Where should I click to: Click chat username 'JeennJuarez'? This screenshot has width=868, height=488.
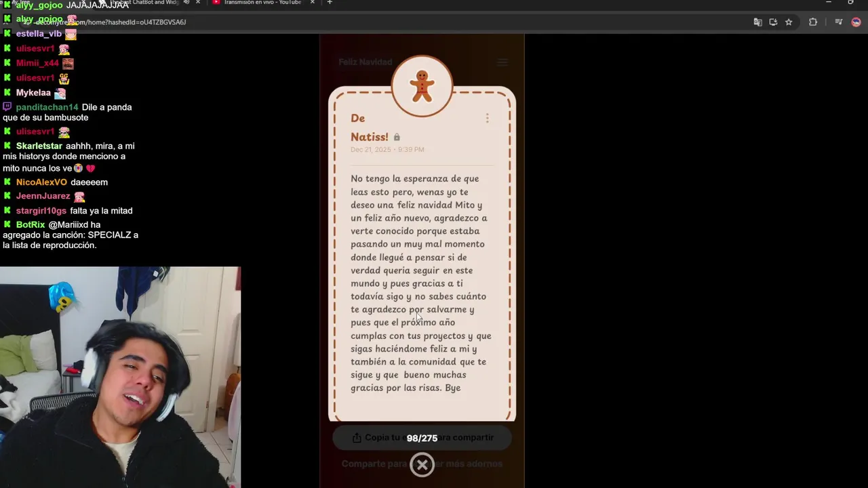[x=43, y=197]
